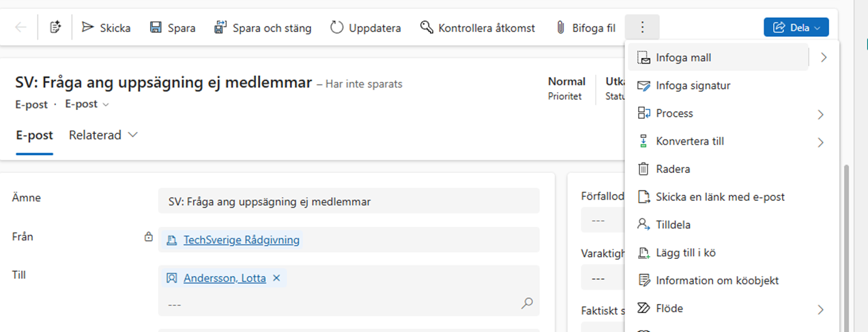Expand the Infoga mall submenu arrow
Image resolution: width=868 pixels, height=332 pixels.
[x=824, y=57]
